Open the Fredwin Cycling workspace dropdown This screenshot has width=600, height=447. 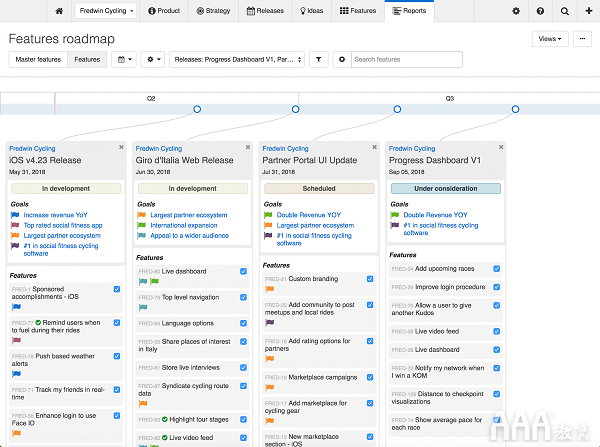(x=106, y=11)
